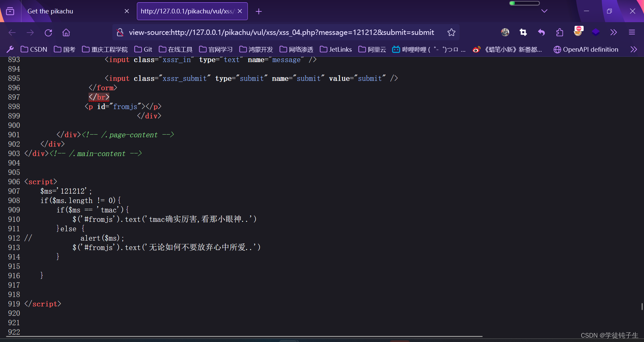Open the 国考 bookmark folder
This screenshot has height=342, width=644.
click(x=65, y=49)
